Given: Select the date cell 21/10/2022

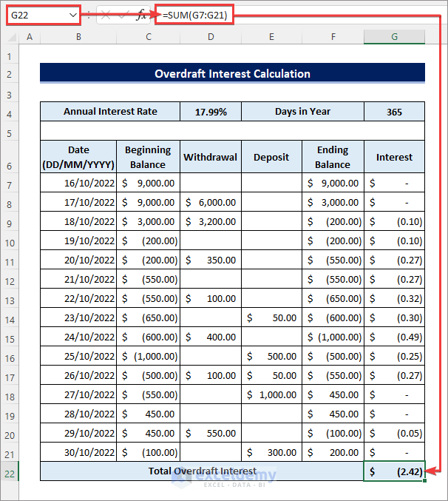Looking at the screenshot, I should tap(78, 279).
